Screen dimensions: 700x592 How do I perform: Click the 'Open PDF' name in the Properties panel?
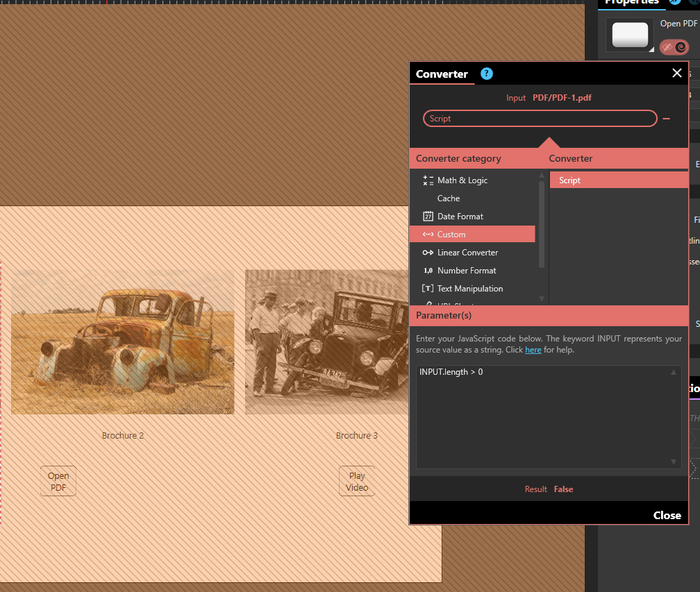click(678, 23)
